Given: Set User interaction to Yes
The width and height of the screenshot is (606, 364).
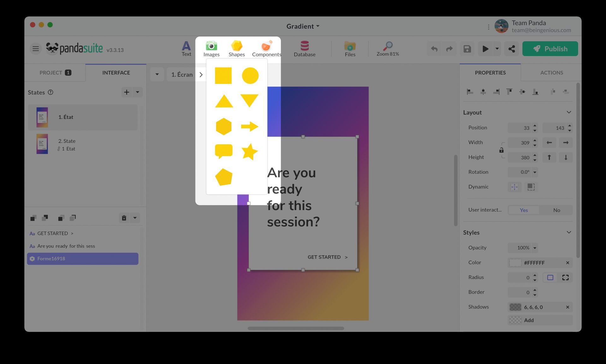Looking at the screenshot, I should [524, 210].
